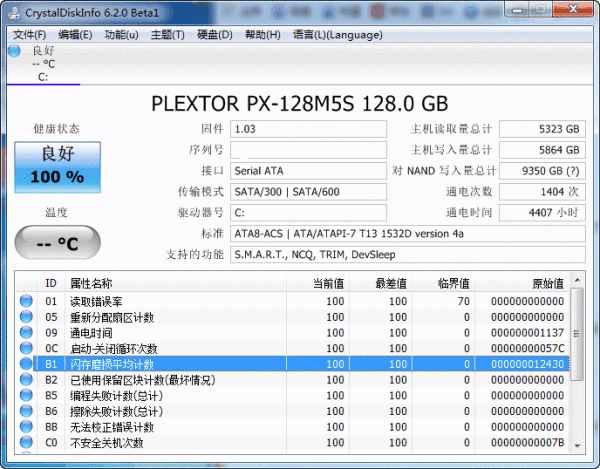600x469 pixels.
Task: Click the status icon for attribute B5
Action: coord(26,395)
